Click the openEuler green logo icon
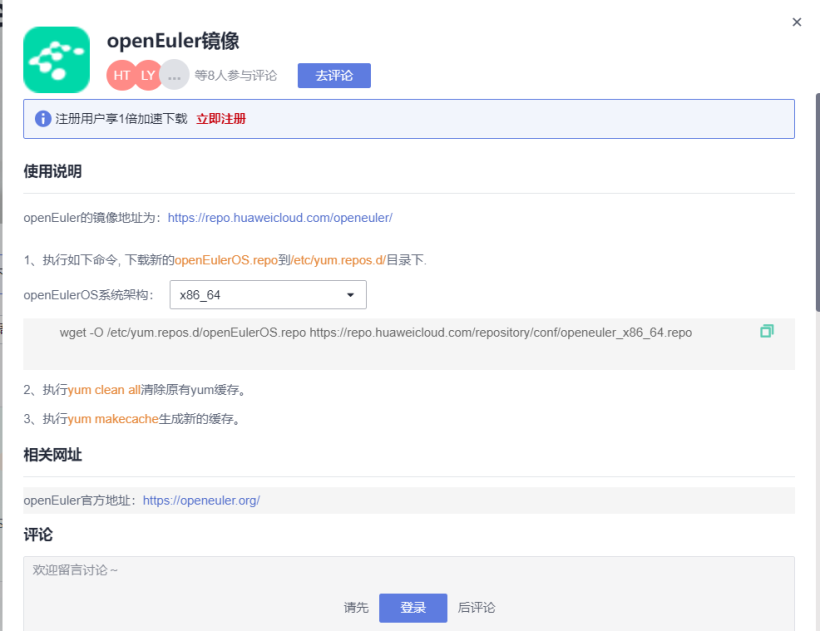This screenshot has height=631, width=820. pyautogui.click(x=56, y=60)
